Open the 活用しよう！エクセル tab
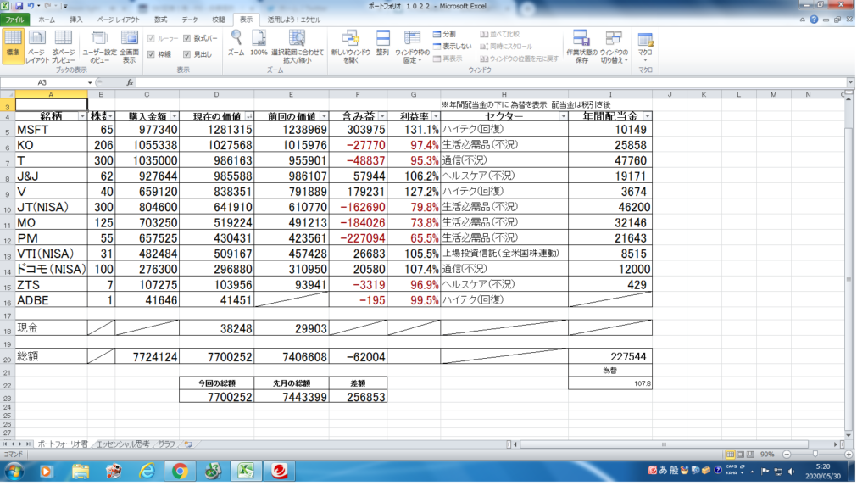The image size is (868, 486). 294,20
